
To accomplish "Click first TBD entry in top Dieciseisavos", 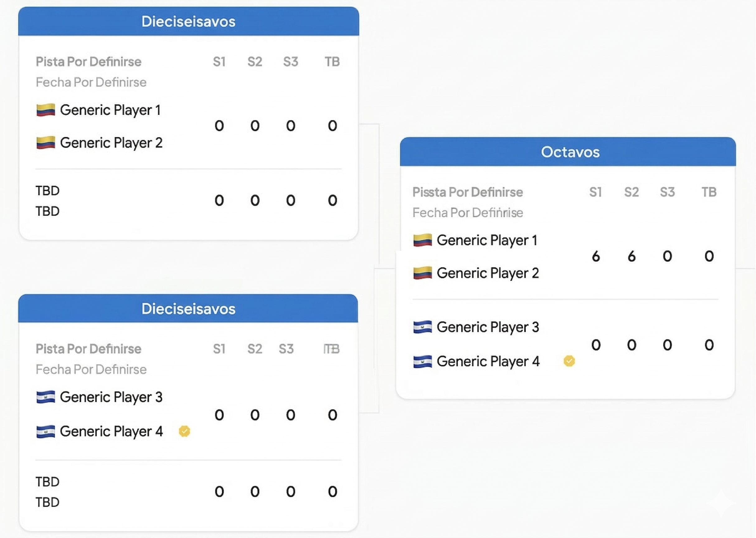I will pos(48,191).
